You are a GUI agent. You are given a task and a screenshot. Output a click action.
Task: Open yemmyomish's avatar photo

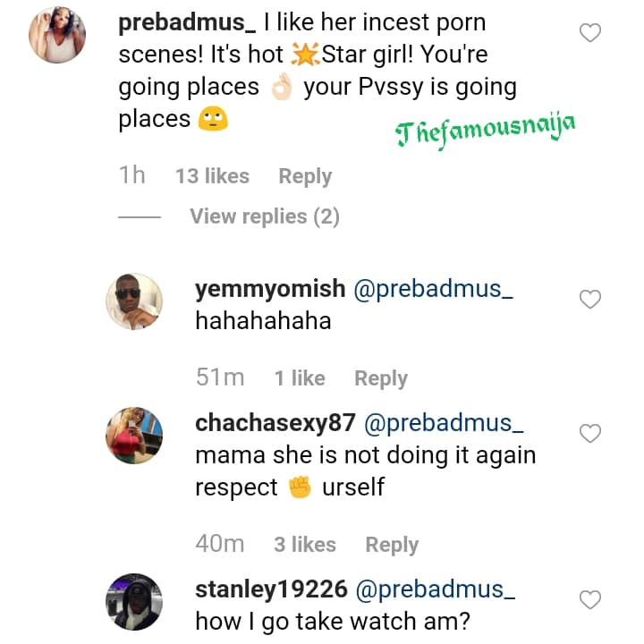[135, 301]
